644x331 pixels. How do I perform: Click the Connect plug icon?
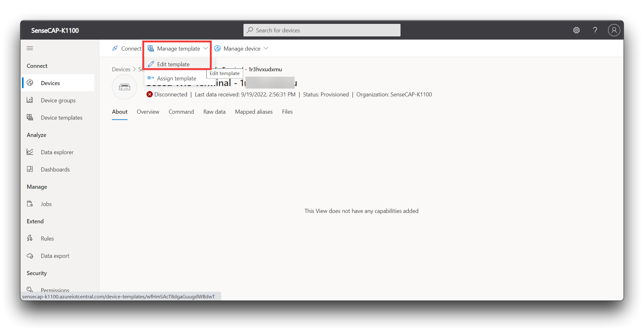coord(115,48)
